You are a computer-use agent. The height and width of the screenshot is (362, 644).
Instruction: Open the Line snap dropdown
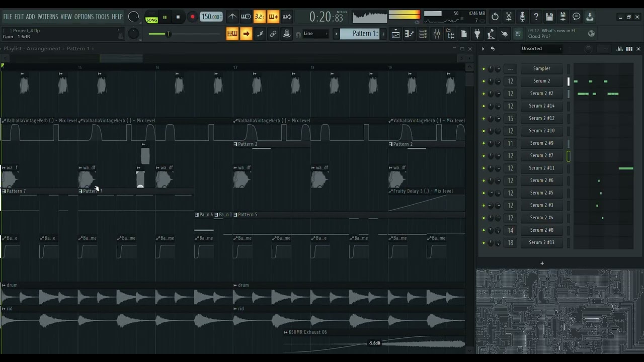(x=315, y=34)
